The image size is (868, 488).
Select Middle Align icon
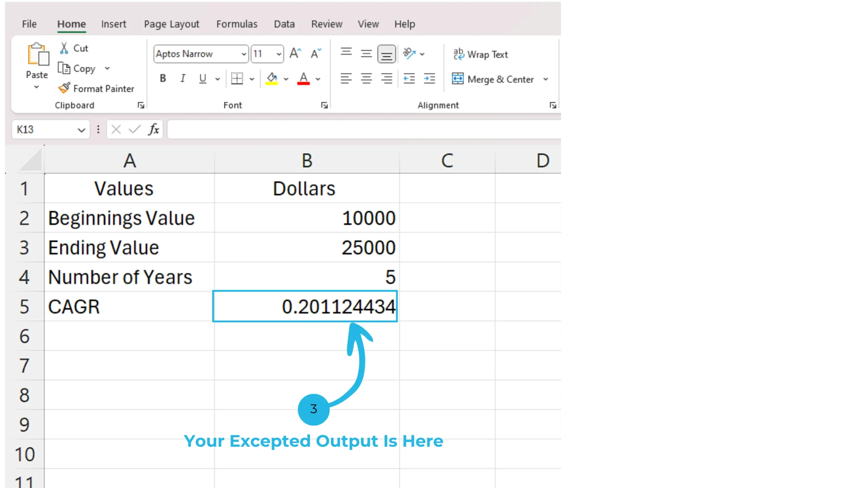(366, 54)
